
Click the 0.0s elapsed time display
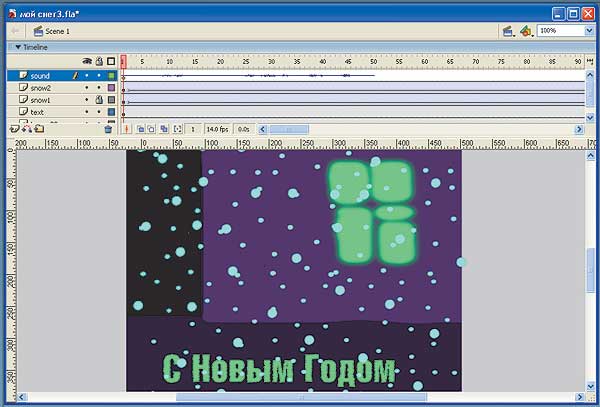pyautogui.click(x=244, y=129)
